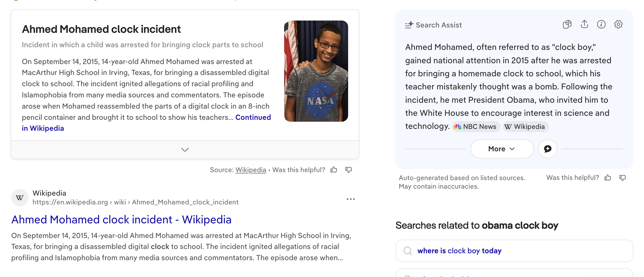This screenshot has width=644, height=277.
Task: Thumbs down the Search Assist answer
Action: coord(623,178)
